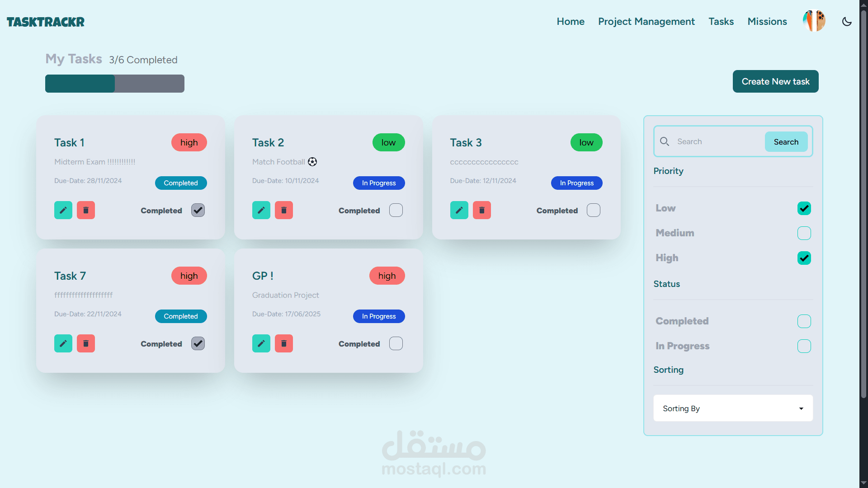Open the Sorting By dropdown

pos(733,408)
